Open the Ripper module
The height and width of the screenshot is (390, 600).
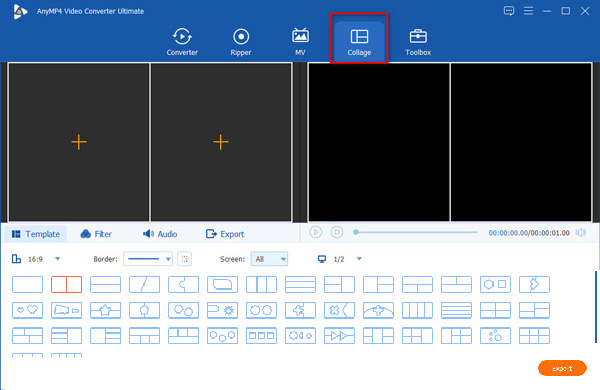[241, 42]
